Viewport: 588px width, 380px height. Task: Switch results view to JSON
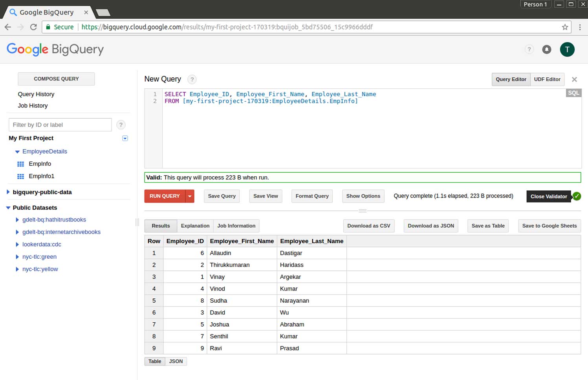click(176, 361)
